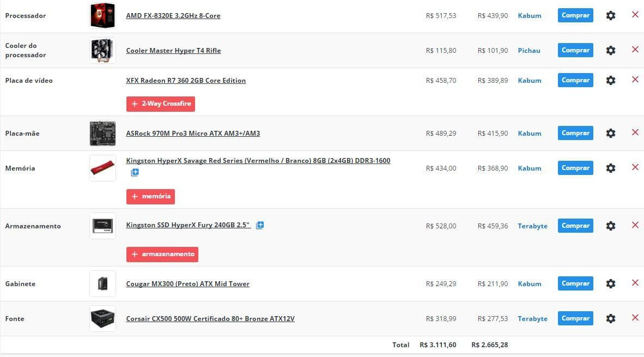
Task: Click the Cougar MX300 case thumbnail
Action: 102,283
